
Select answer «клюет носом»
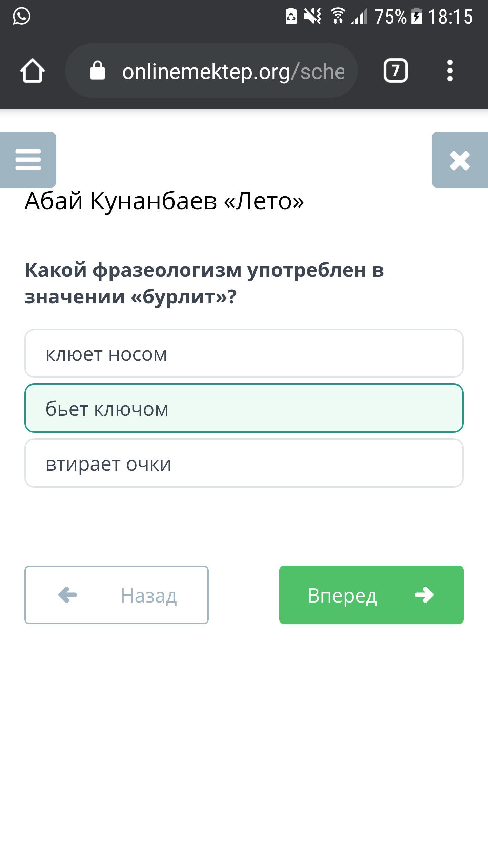244,353
